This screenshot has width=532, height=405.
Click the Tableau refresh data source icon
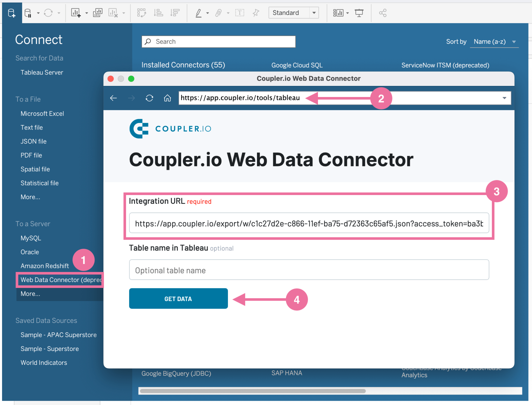48,12
